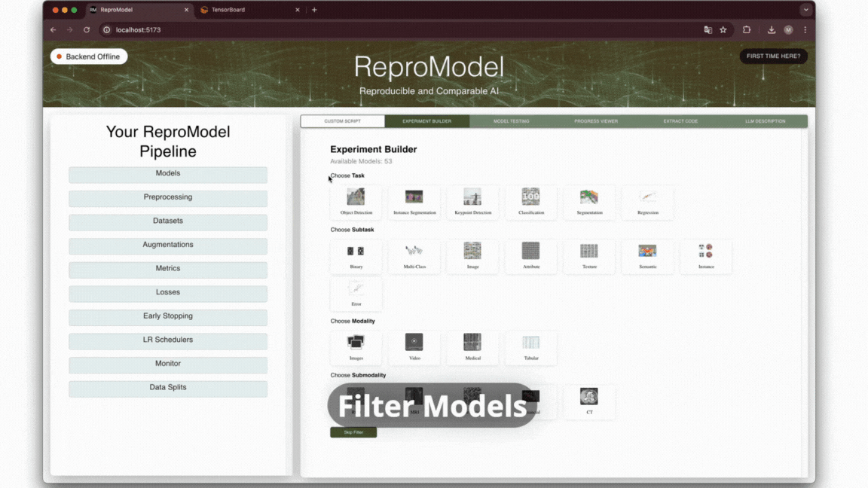Expand the Early Stopping pipeline section
The image size is (868, 488).
pos(168,317)
